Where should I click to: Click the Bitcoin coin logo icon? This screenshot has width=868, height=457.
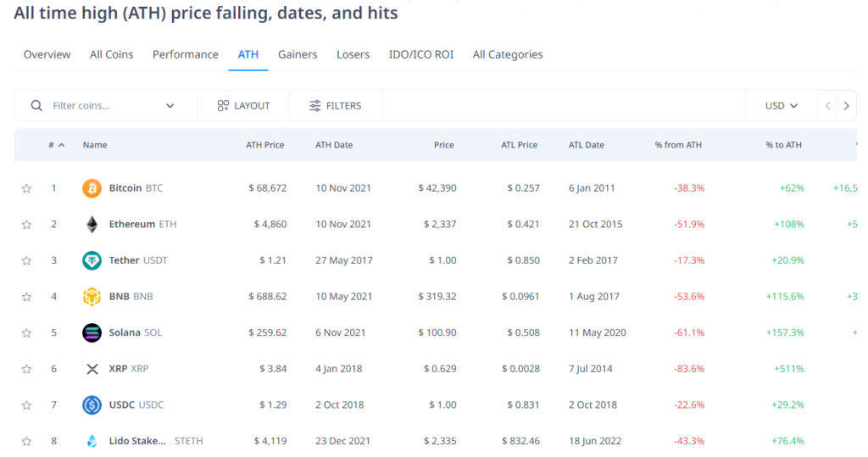(92, 188)
